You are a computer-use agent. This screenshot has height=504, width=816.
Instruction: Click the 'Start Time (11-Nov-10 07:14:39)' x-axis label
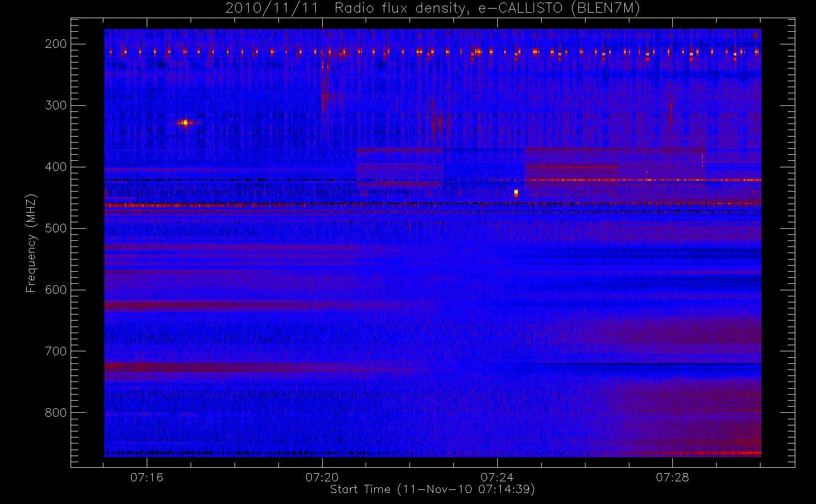click(432, 489)
